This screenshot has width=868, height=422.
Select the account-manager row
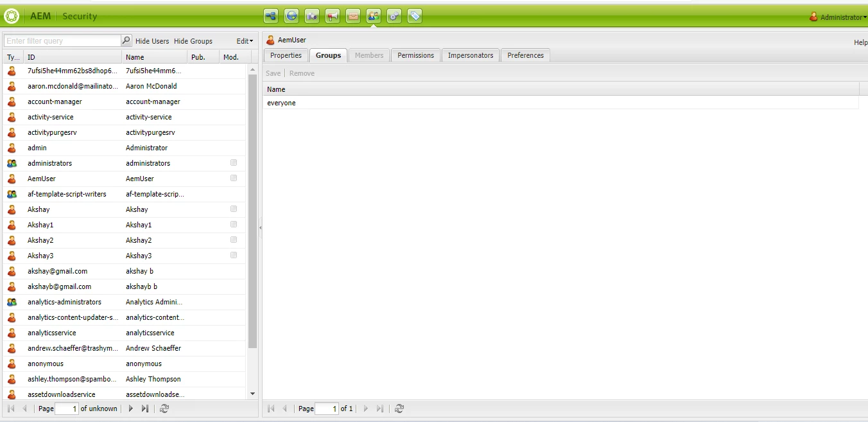click(x=125, y=101)
